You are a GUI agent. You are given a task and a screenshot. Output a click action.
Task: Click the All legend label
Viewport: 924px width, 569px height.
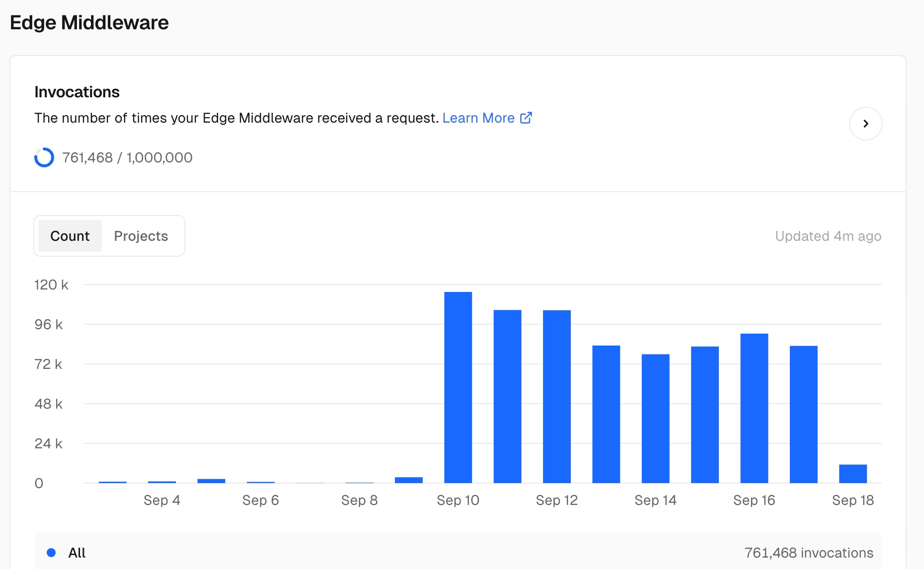pos(77,553)
